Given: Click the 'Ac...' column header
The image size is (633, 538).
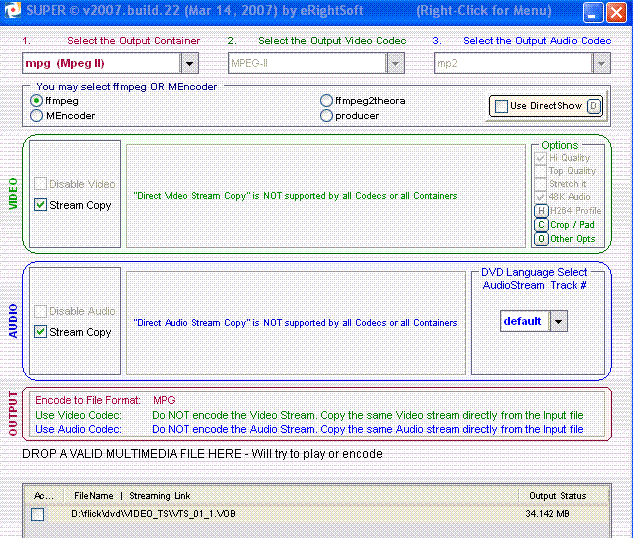Looking at the screenshot, I should point(44,496).
